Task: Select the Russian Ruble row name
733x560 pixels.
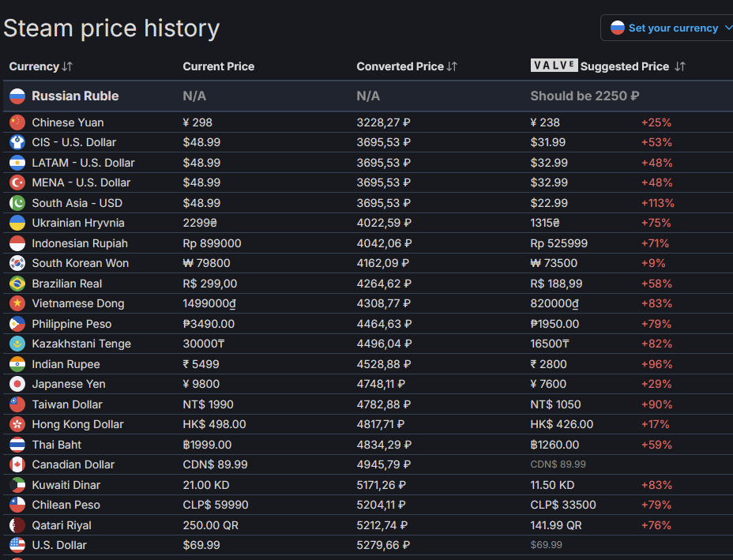Action: tap(75, 96)
